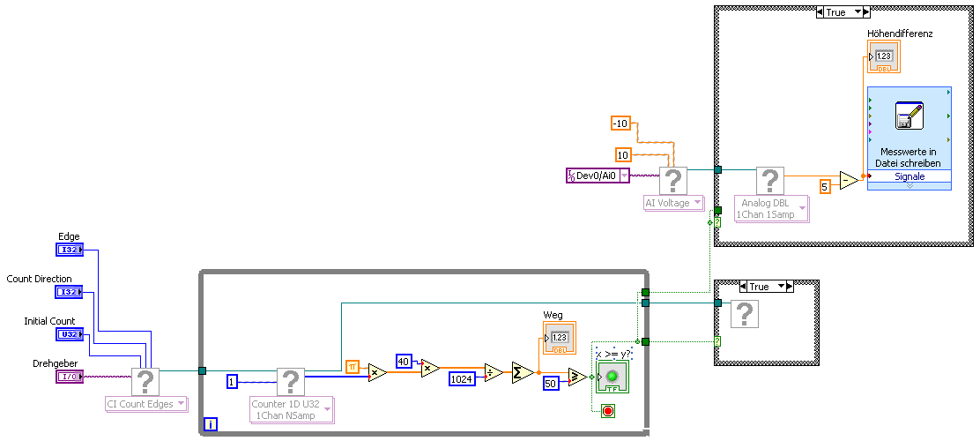The image size is (980, 441).
Task: Click the upper case structure task input tunnel
Action: tap(718, 169)
